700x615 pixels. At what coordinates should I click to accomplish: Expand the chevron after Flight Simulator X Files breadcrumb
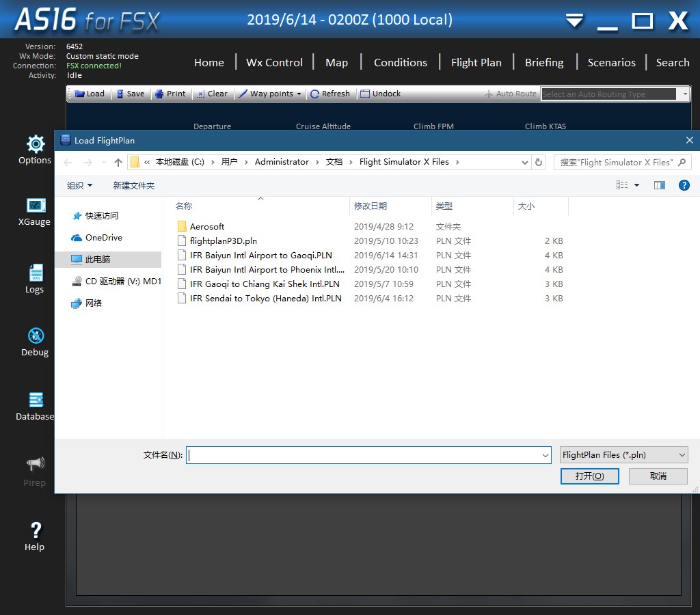click(457, 162)
